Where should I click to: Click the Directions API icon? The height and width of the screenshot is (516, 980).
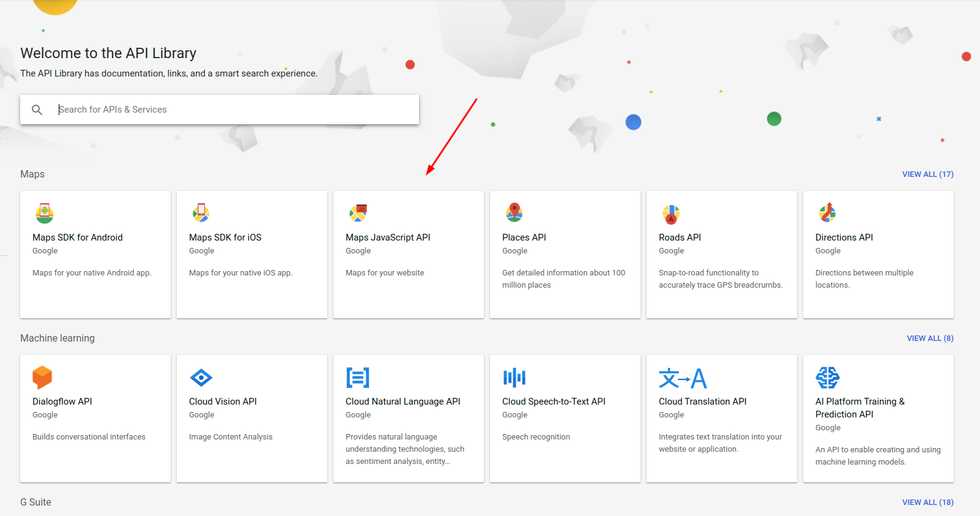[x=828, y=212]
